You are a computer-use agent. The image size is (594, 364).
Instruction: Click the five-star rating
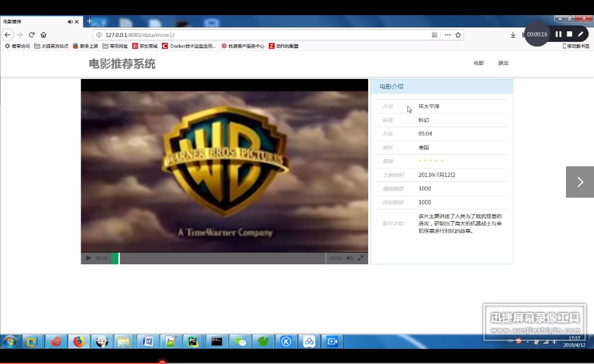[431, 161]
